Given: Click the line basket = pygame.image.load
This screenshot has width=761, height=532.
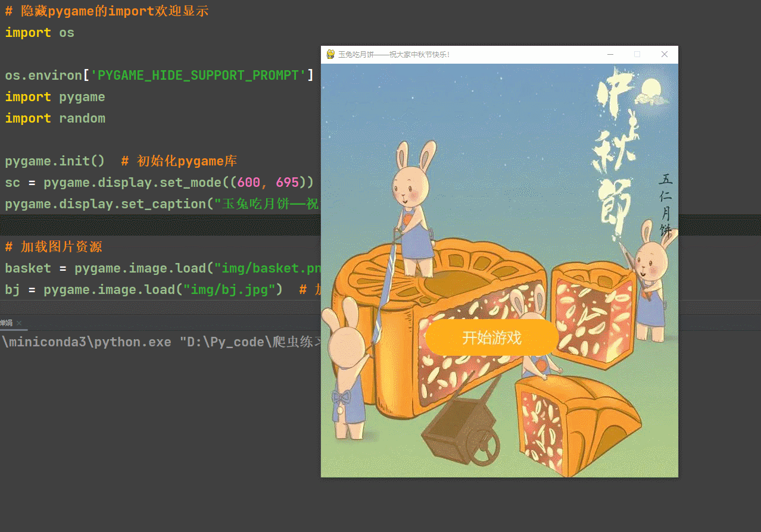Looking at the screenshot, I should tap(163, 268).
